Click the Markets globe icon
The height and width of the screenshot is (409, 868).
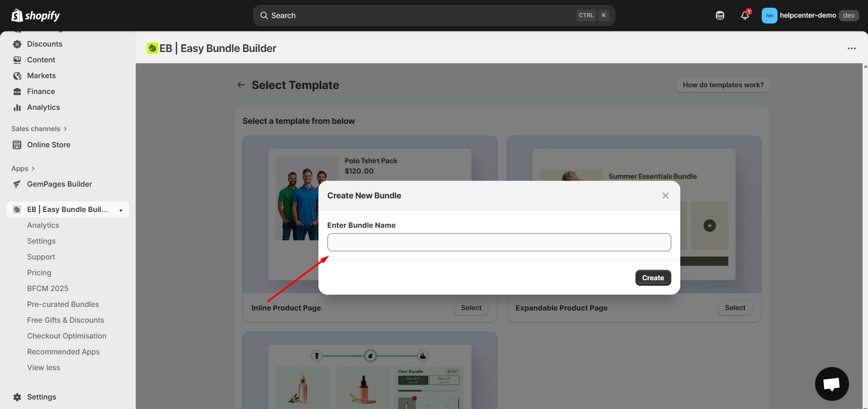[x=17, y=76]
